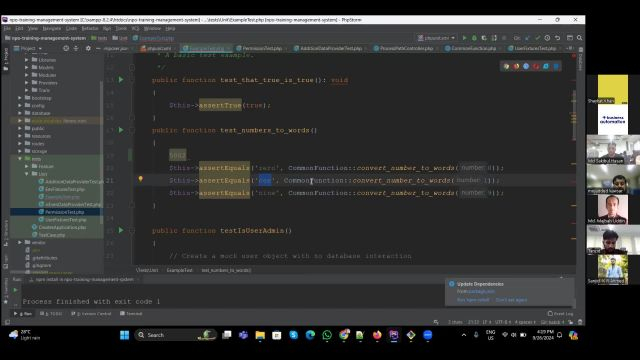Click the test_numbers_to_words breadcrumb below editor
This screenshot has width=640, height=360.
[226, 270]
